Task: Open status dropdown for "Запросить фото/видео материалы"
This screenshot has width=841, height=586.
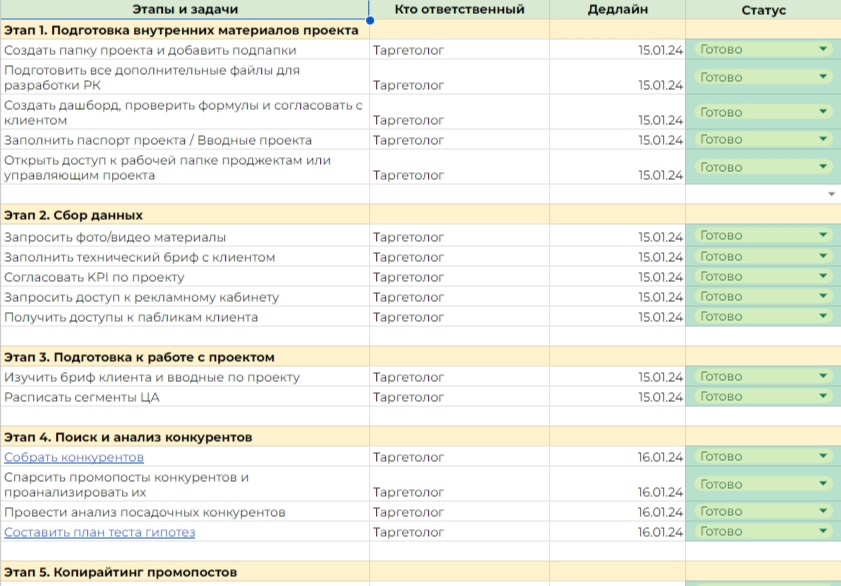Action: pos(823,235)
